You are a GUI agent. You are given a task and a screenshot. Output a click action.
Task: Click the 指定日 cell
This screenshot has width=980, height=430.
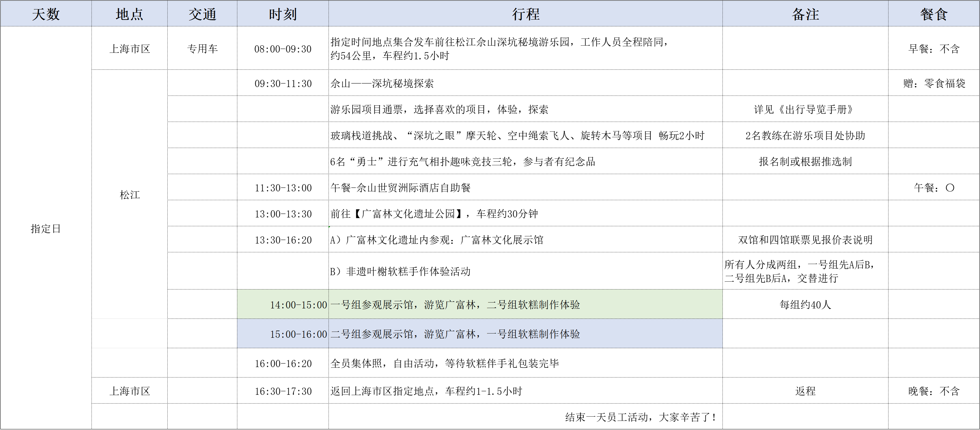click(x=46, y=229)
